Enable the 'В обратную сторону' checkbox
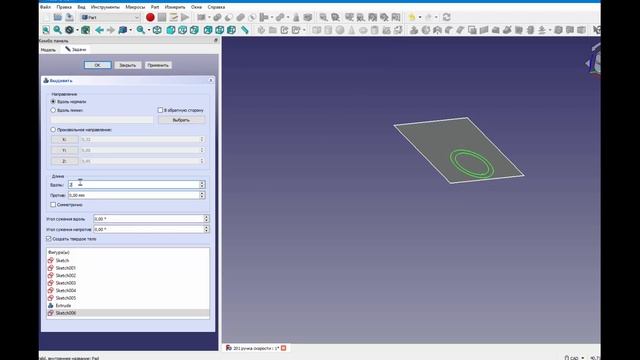The image size is (640, 360). pos(160,110)
